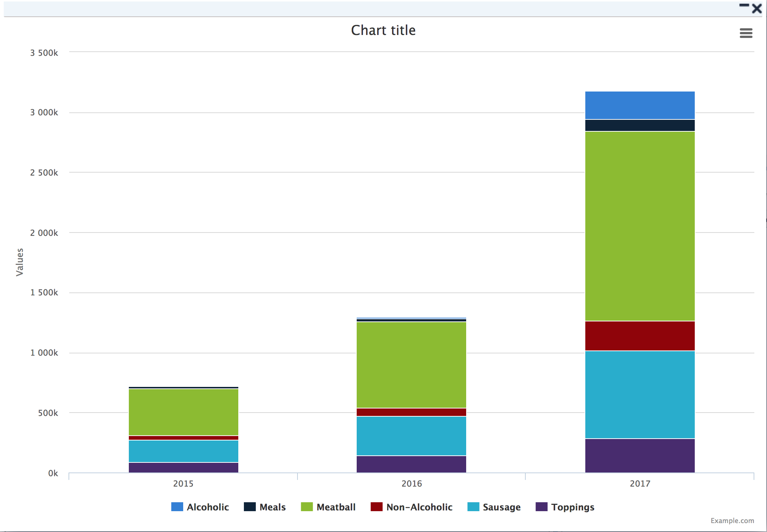Click the 2017 Non-Alcoholic dark red segment
This screenshot has height=532, width=767.
point(640,336)
